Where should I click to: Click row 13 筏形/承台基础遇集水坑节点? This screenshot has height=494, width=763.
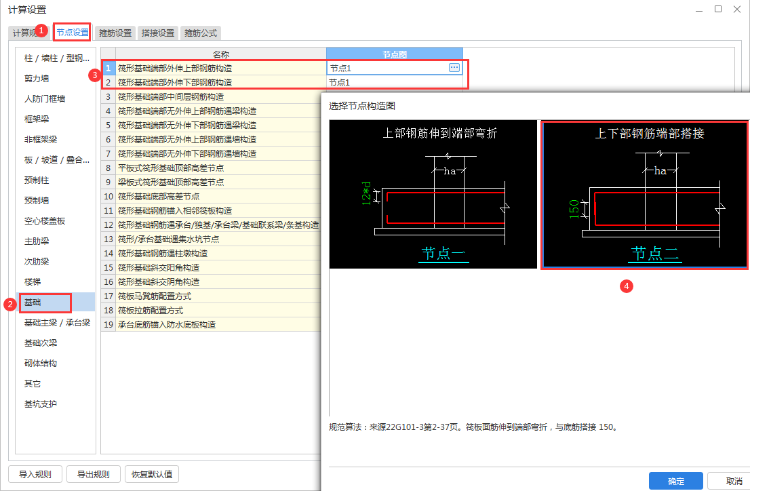[x=218, y=239]
